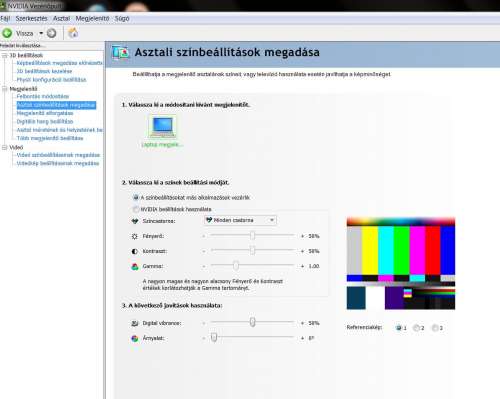Open 'Megjelenítő elforgatása' link
The image size is (500, 399).
pyautogui.click(x=45, y=113)
